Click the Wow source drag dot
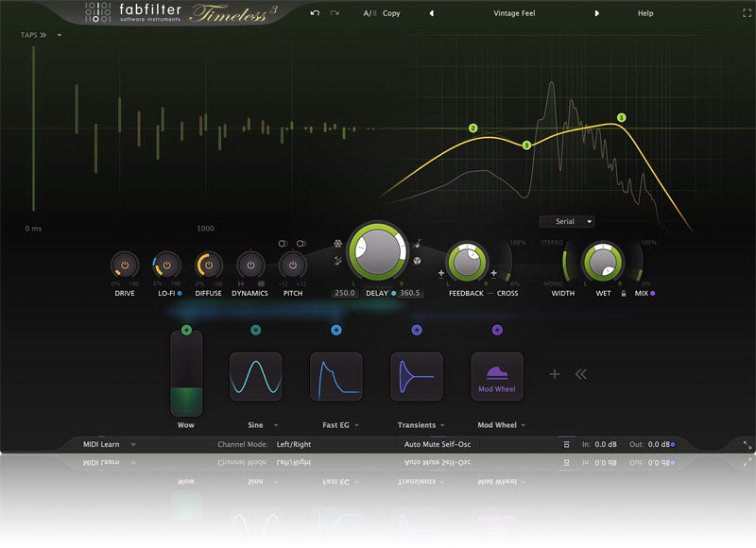The width and height of the screenshot is (756, 548). click(186, 330)
